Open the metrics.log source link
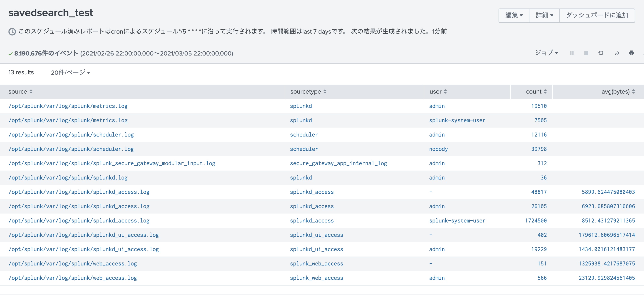The image size is (644, 295). 68,106
